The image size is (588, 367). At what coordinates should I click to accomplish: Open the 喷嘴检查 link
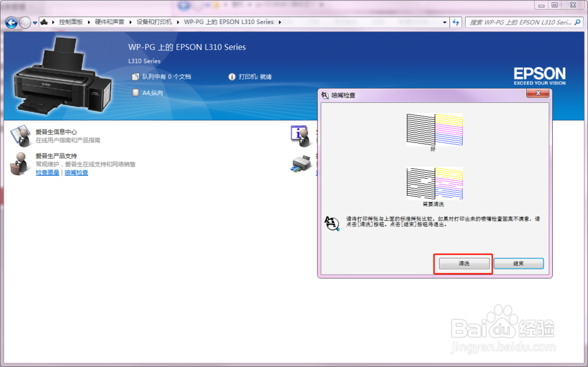tap(76, 172)
